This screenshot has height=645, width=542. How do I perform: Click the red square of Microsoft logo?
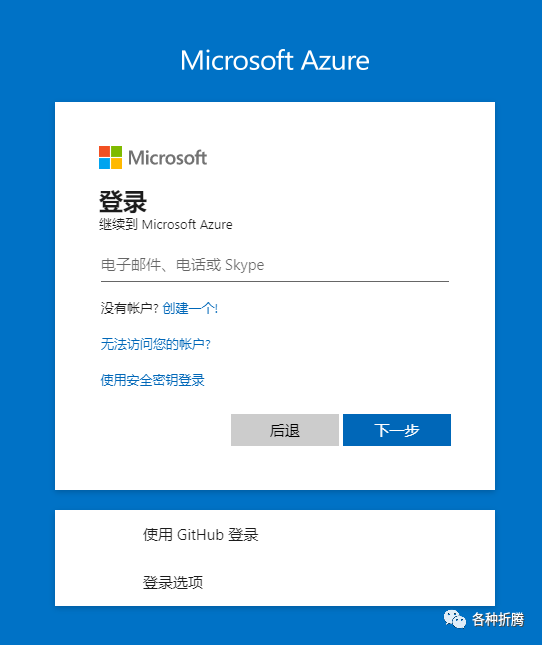point(104,151)
